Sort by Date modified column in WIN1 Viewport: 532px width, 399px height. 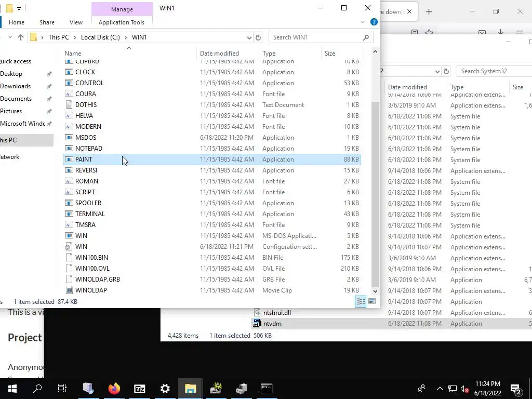click(219, 54)
